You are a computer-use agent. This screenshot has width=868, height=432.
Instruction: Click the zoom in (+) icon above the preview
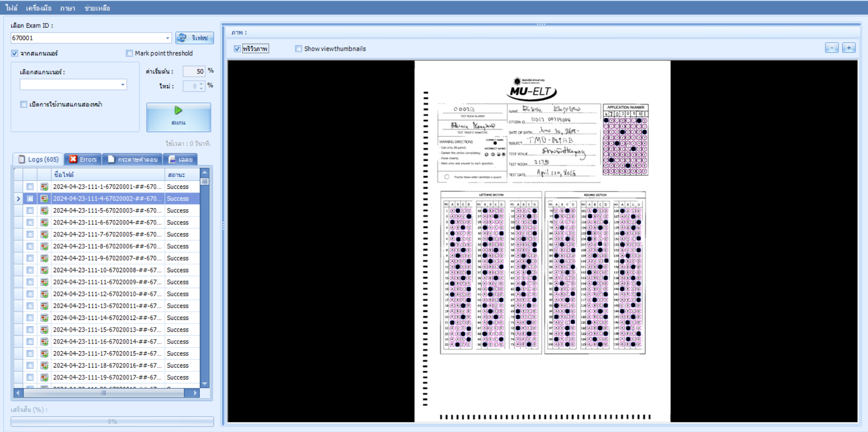tap(848, 48)
